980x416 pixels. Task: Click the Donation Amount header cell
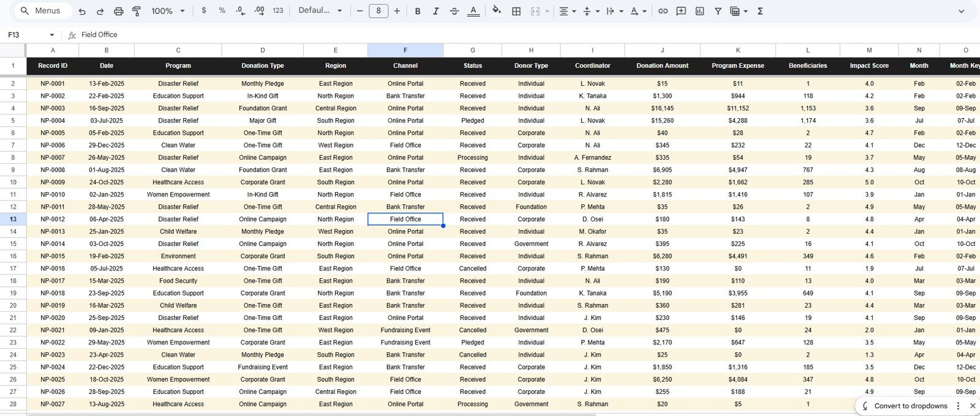pyautogui.click(x=662, y=65)
